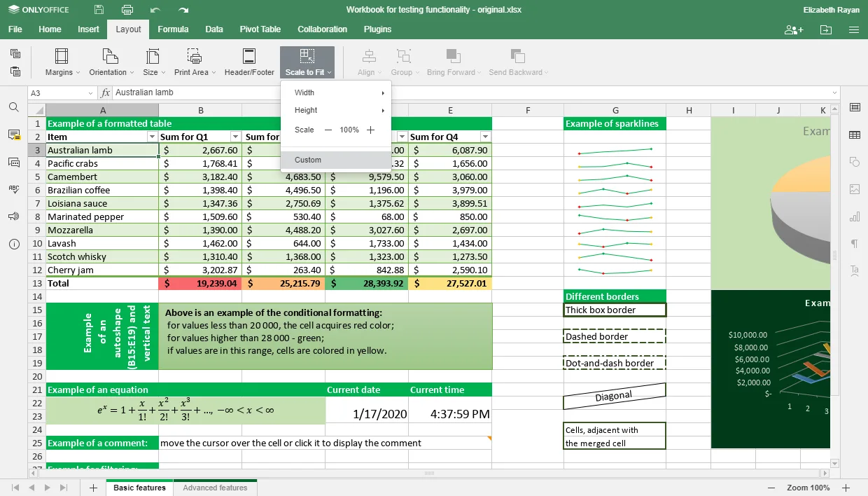Select the Basic features sheet tab

pyautogui.click(x=139, y=488)
